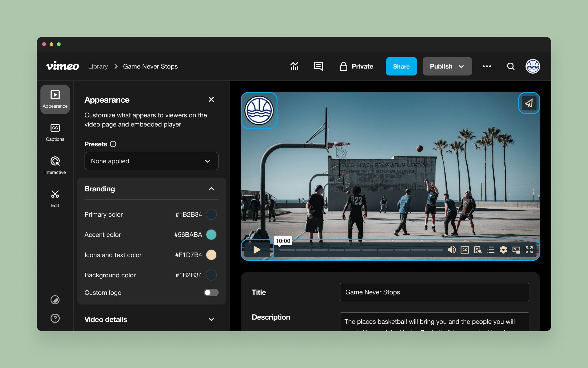Click the video progress bar
The width and height of the screenshot is (588, 368).
pos(361,250)
